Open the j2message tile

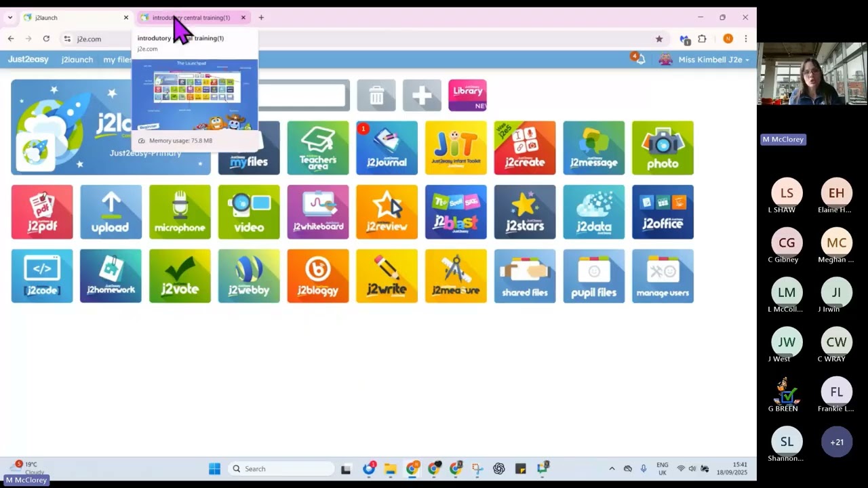[593, 148]
